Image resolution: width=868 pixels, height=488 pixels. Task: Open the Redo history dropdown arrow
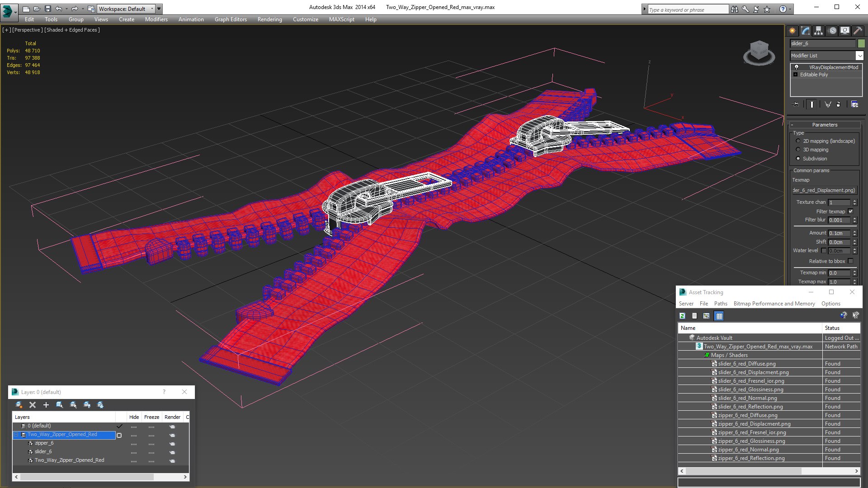83,9
